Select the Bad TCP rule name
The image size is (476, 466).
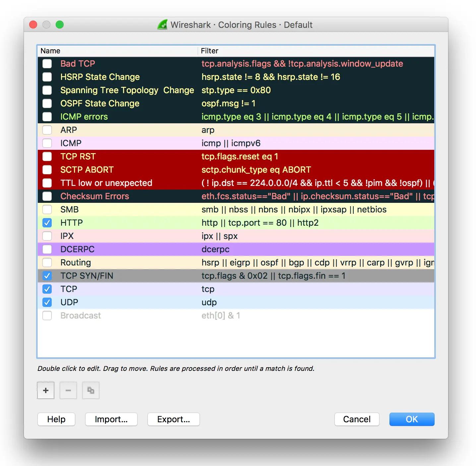coord(78,64)
